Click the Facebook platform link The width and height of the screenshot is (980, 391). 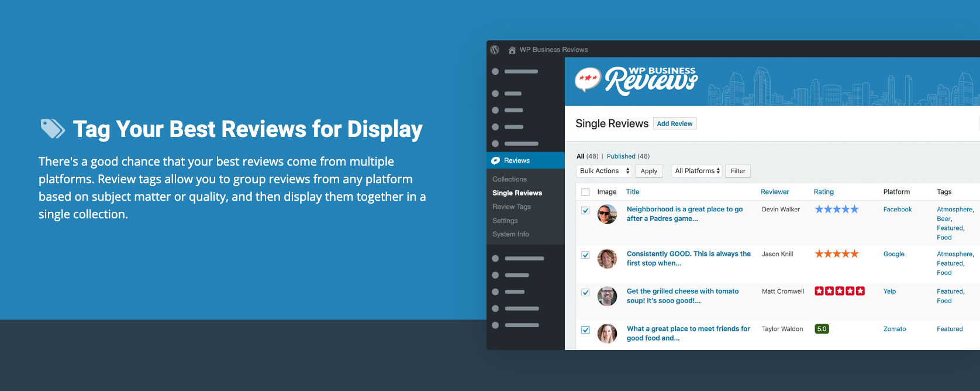pyautogui.click(x=898, y=210)
